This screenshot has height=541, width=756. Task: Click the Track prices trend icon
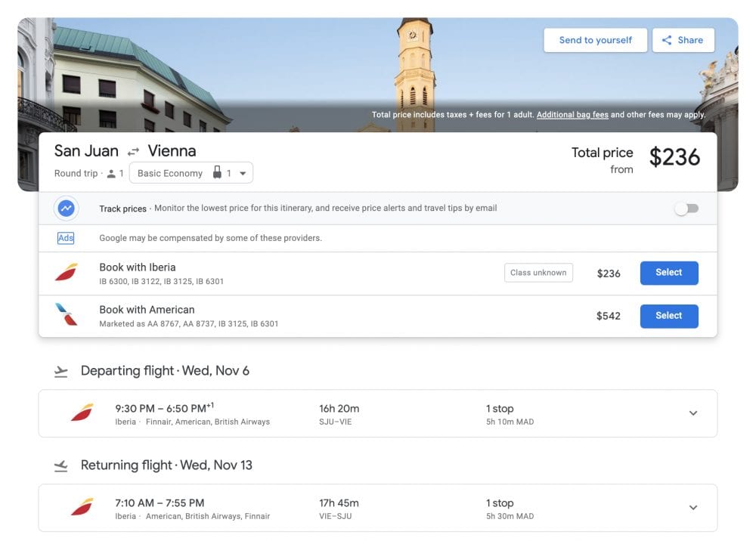[x=67, y=208]
